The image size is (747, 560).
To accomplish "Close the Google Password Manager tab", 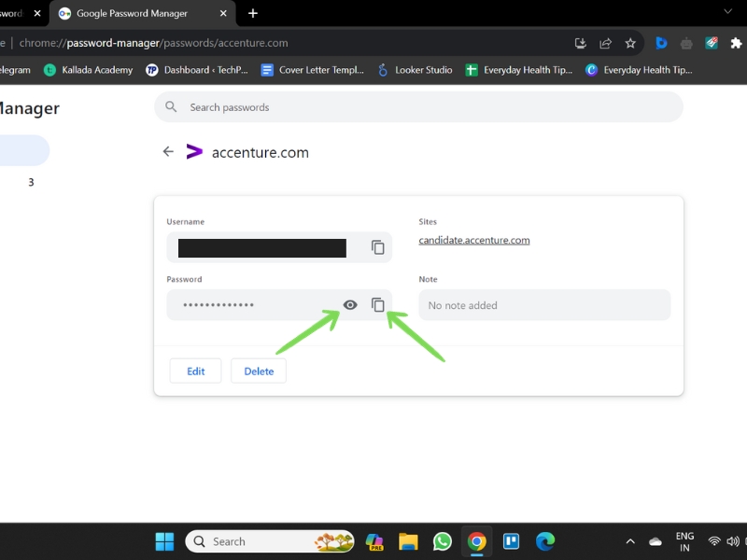I will tap(223, 13).
